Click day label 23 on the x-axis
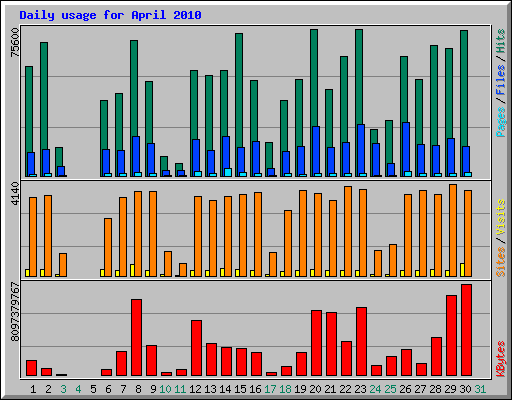This screenshot has width=512, height=400. click(x=360, y=389)
